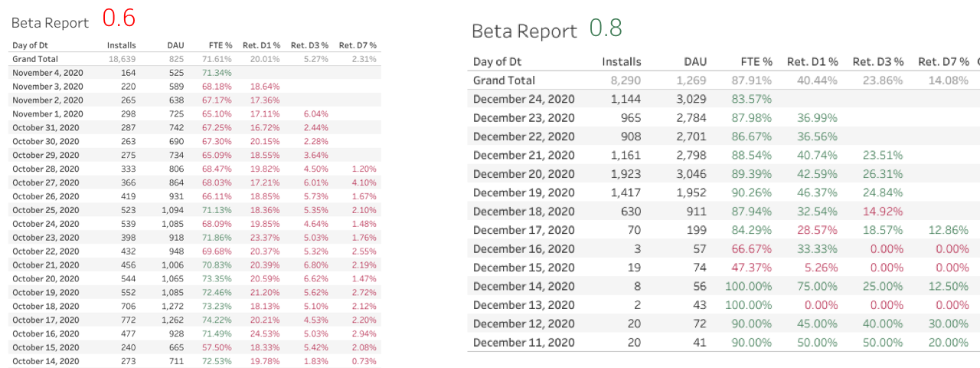This screenshot has height=368, width=980.
Task: Select the 23.37% Ret. D1 value
Action: point(265,238)
